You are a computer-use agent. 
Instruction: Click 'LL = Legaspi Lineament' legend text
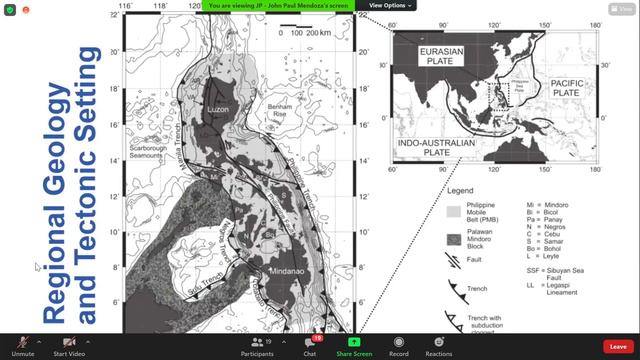pyautogui.click(x=552, y=289)
